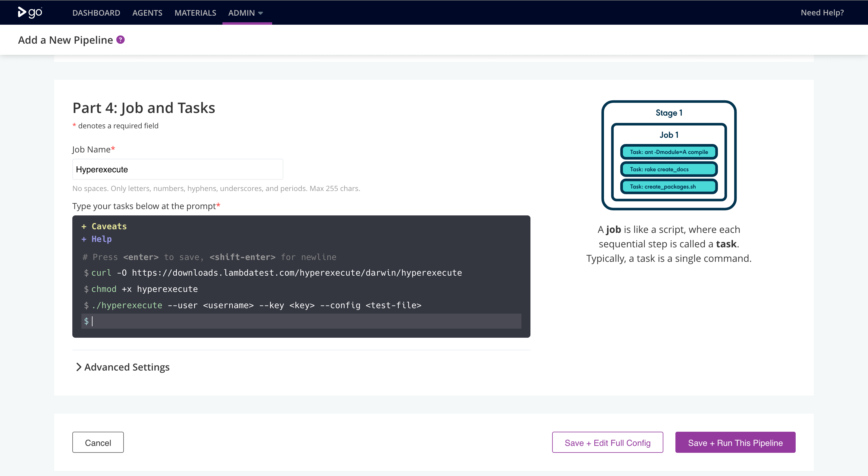Expand the Caveats section
Screen dimensions: 868x476
(x=109, y=226)
